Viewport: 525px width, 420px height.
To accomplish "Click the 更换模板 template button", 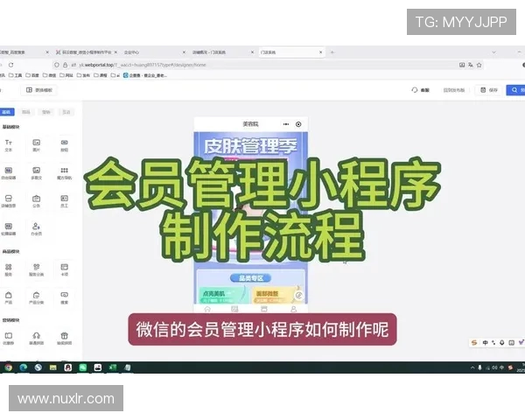I will click(39, 90).
